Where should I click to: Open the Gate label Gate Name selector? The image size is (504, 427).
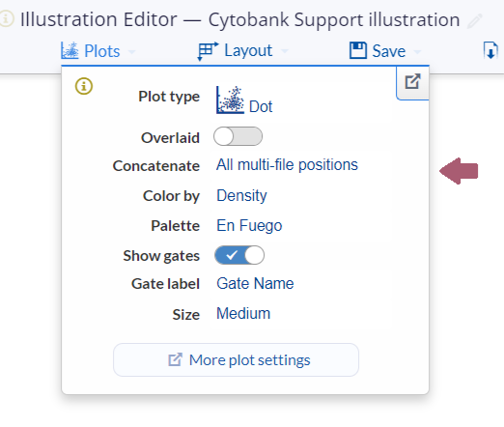click(255, 284)
